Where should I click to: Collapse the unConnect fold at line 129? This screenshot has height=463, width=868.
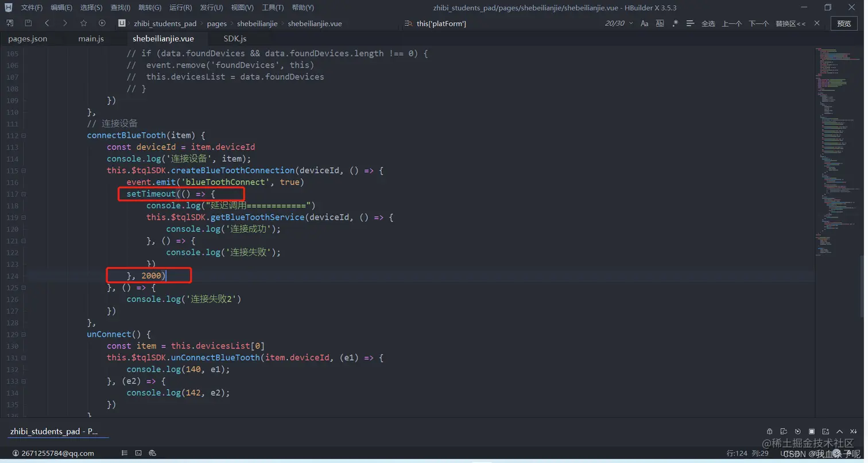[x=24, y=334]
